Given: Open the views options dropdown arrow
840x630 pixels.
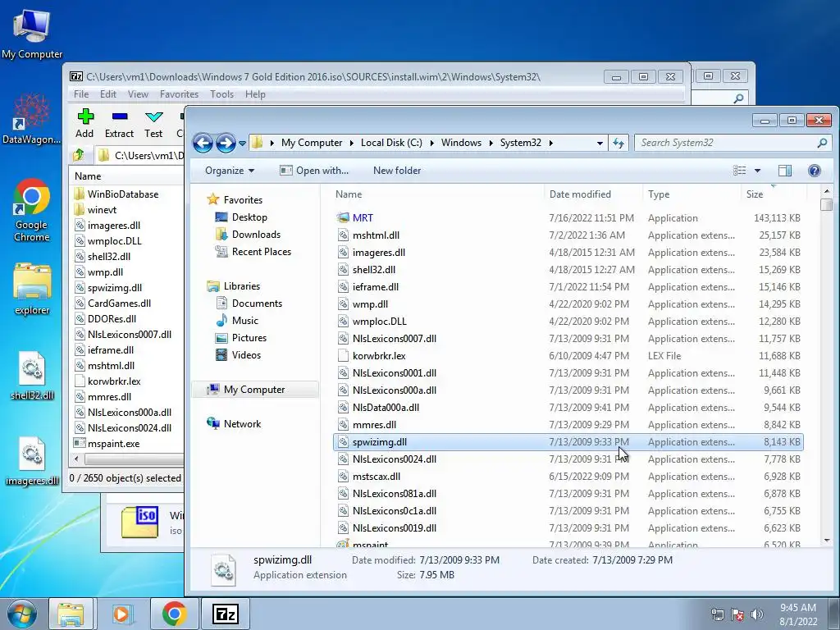Looking at the screenshot, I should [757, 171].
